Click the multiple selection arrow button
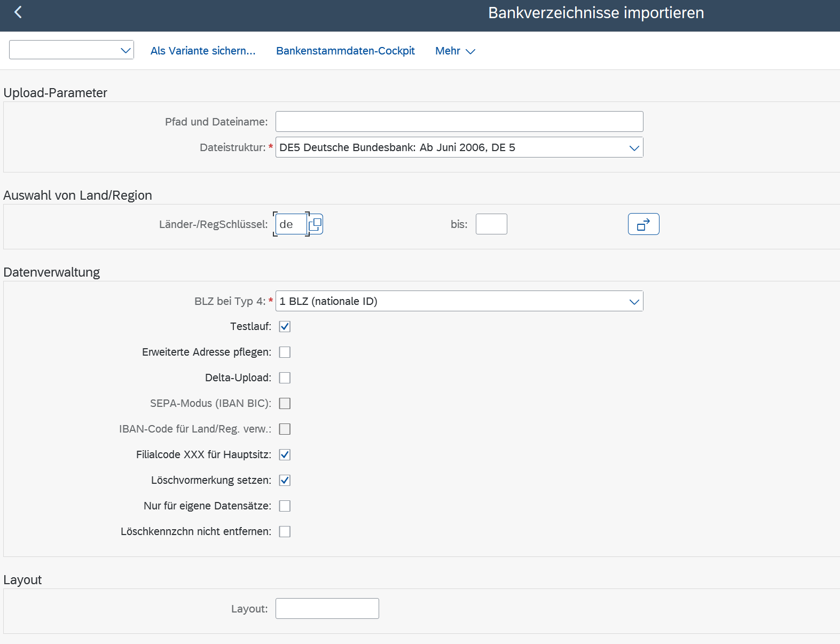 coord(643,224)
